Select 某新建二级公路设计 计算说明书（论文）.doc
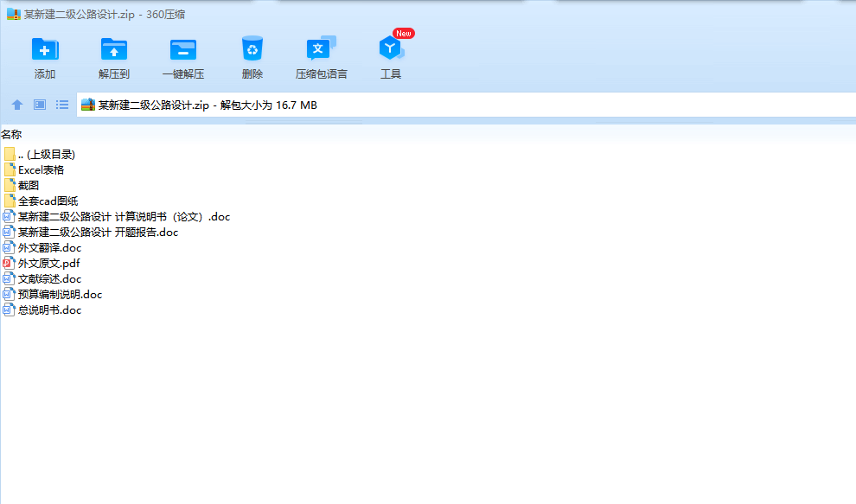The image size is (856, 504). pyautogui.click(x=124, y=217)
